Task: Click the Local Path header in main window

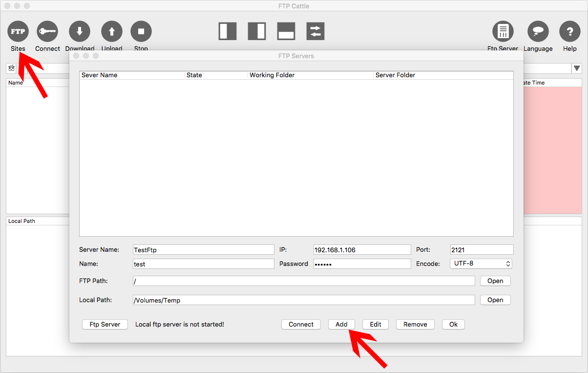Action: click(x=22, y=221)
